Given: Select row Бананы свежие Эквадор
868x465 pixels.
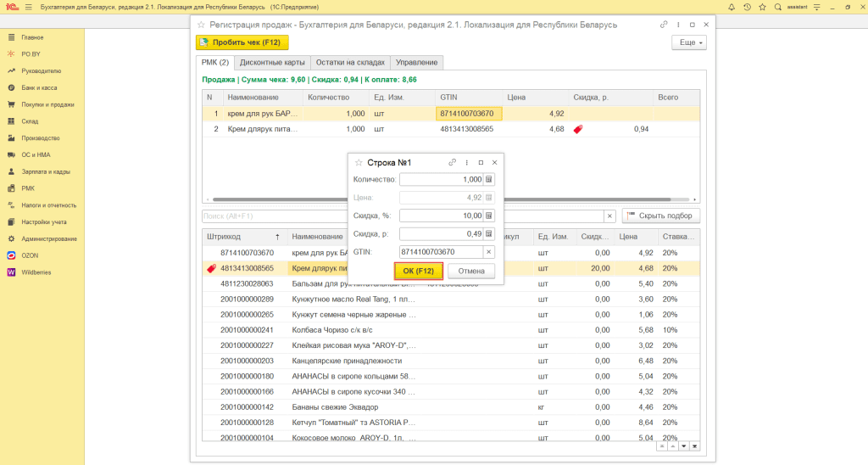Looking at the screenshot, I should [451, 406].
